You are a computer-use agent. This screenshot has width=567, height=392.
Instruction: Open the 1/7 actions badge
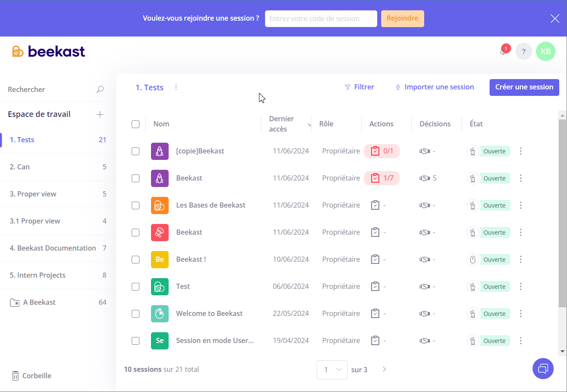382,178
